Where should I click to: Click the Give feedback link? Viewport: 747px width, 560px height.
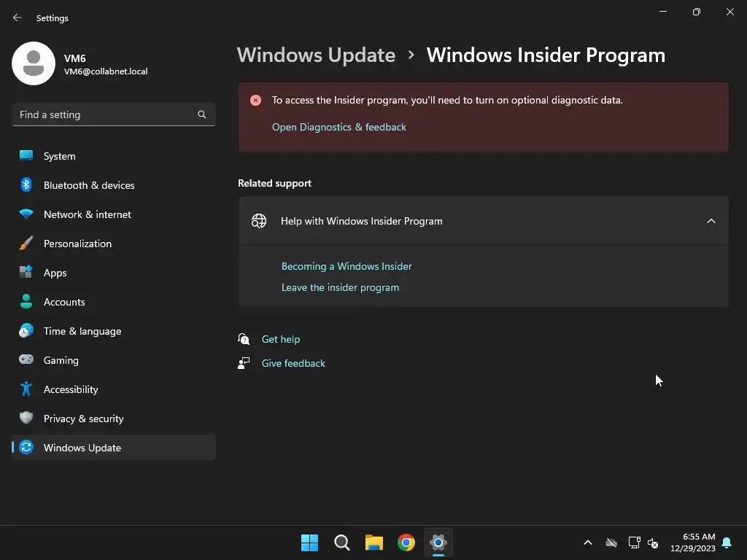(x=293, y=363)
